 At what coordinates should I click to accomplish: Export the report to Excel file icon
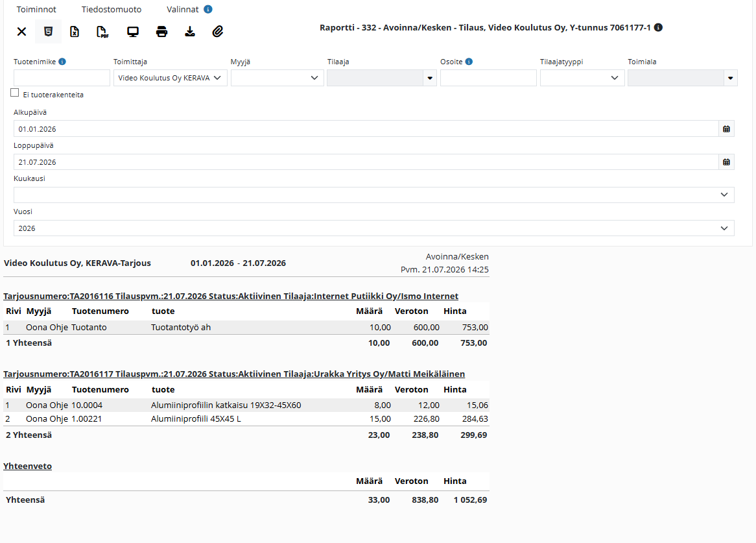point(75,32)
